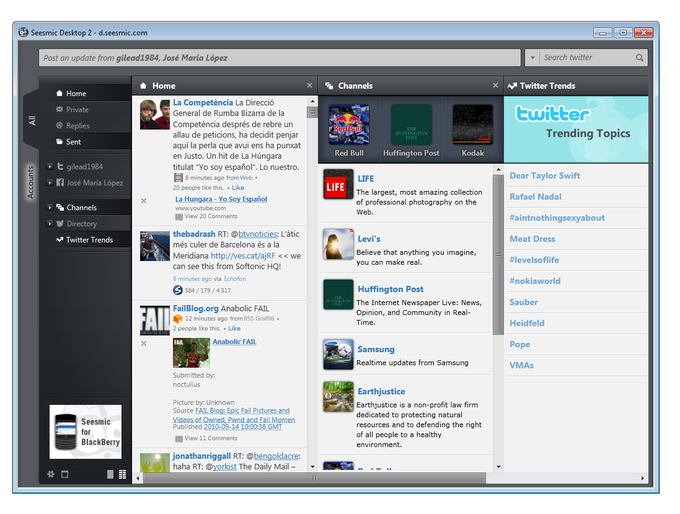Click the Home column vertical scrollbar thumb
Image resolution: width=680 pixels, height=514 pixels.
(312, 112)
